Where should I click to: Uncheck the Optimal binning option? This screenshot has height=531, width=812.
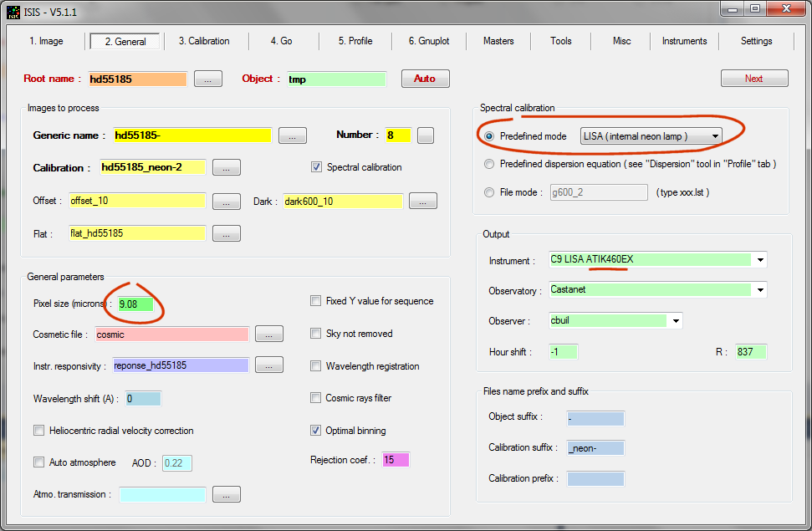316,431
